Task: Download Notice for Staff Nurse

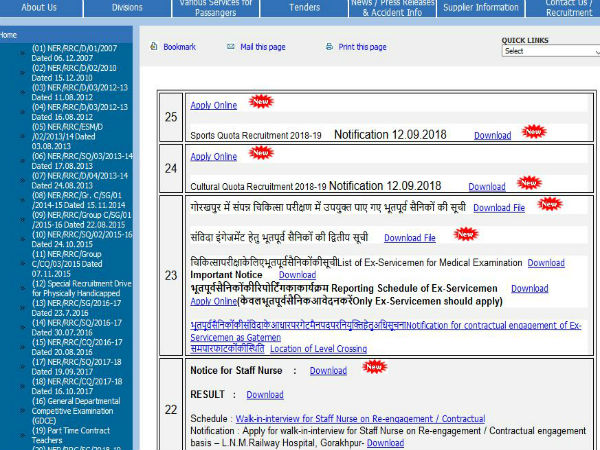Action: click(328, 371)
